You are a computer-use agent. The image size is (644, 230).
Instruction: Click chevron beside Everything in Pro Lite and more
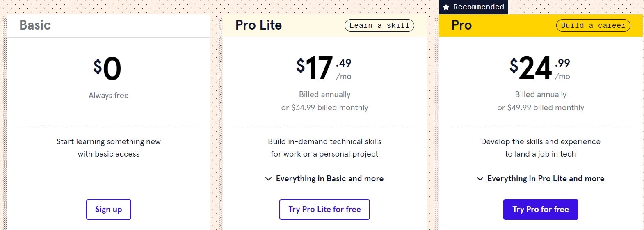(x=480, y=179)
